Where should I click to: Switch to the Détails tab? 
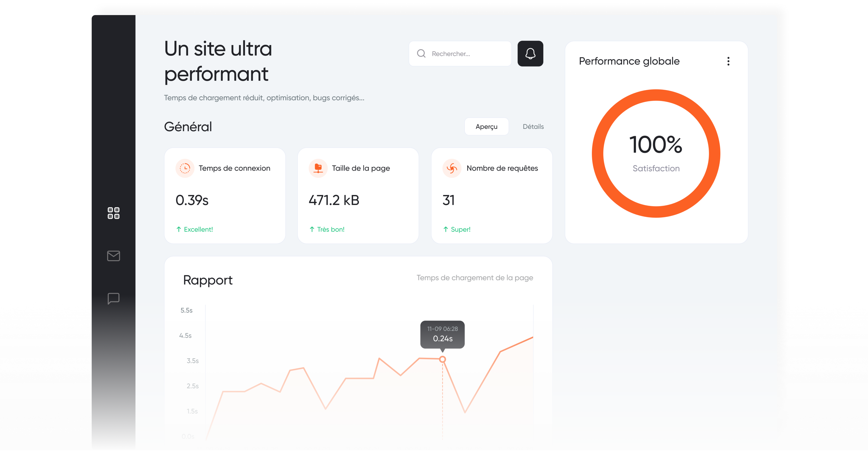(x=533, y=126)
